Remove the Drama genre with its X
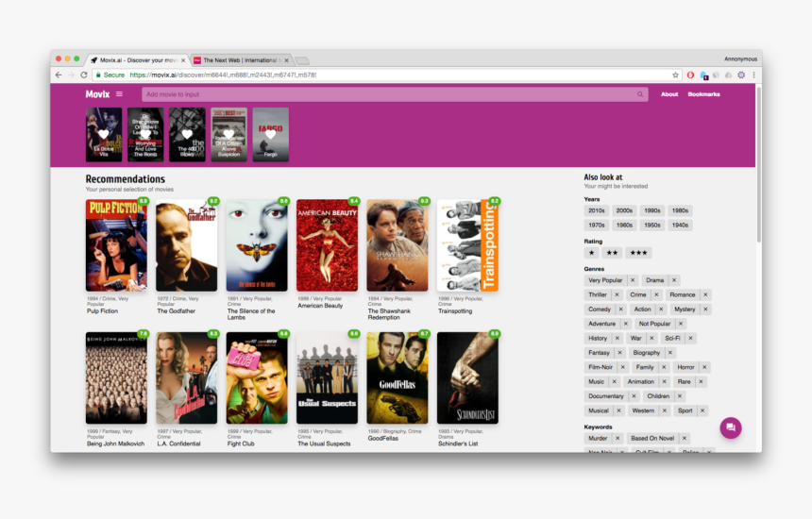812x519 pixels. click(674, 280)
